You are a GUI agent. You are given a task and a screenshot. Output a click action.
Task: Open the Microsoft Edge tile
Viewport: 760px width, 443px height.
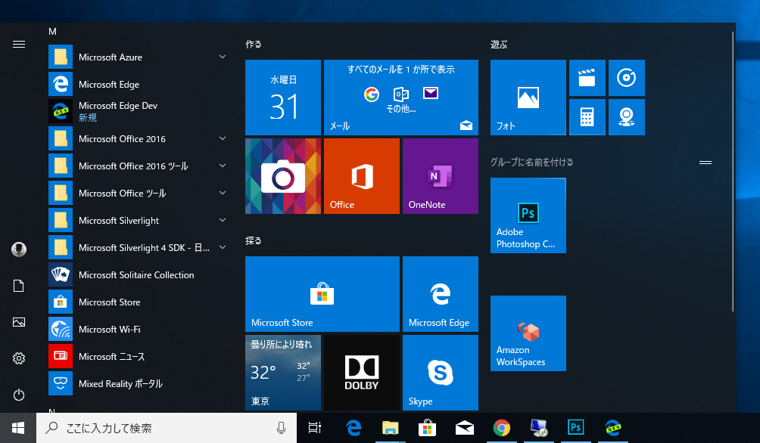[440, 294]
